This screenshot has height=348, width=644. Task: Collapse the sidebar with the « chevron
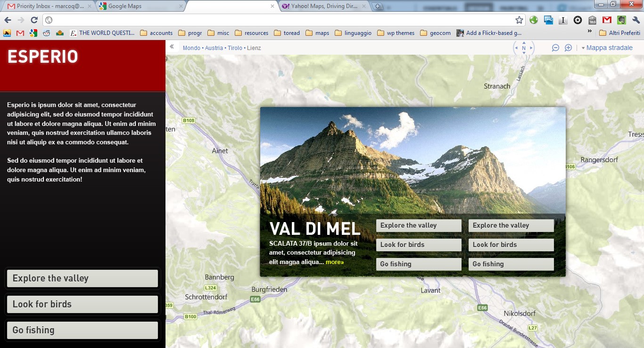point(172,47)
